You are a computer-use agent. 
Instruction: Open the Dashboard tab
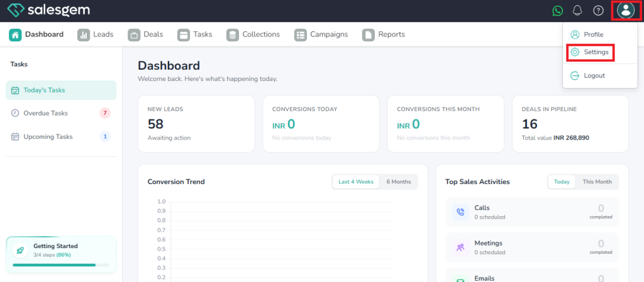coord(36,35)
